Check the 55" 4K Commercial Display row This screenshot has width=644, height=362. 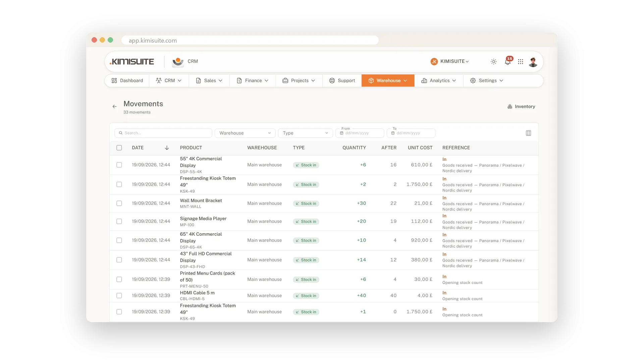[x=119, y=165]
